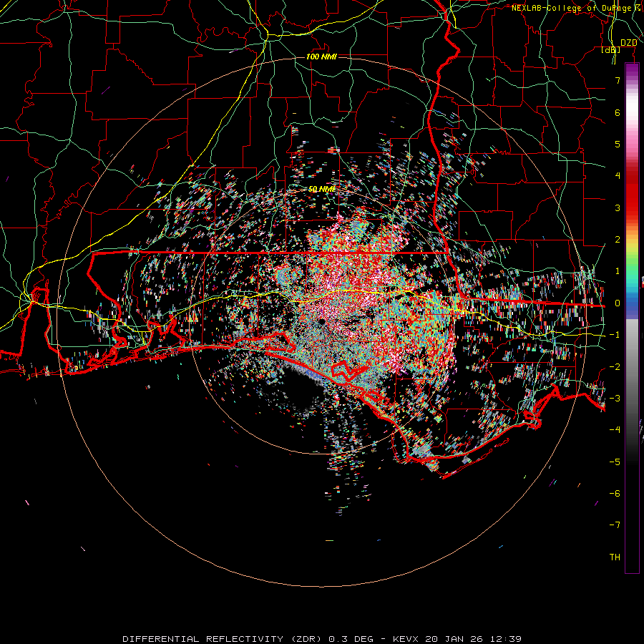The width and height of the screenshot is (644, 644).
Task: Click the TH threshold label on scale
Action: pos(615,557)
